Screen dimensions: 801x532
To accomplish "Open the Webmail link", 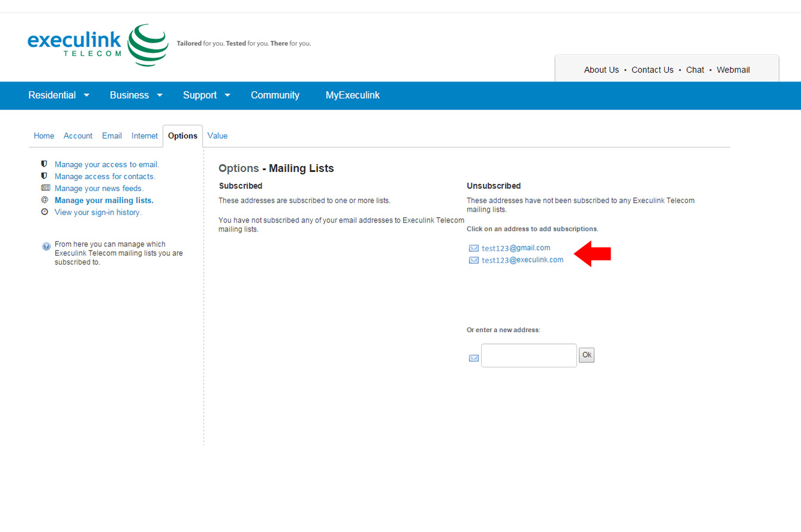I will (733, 70).
